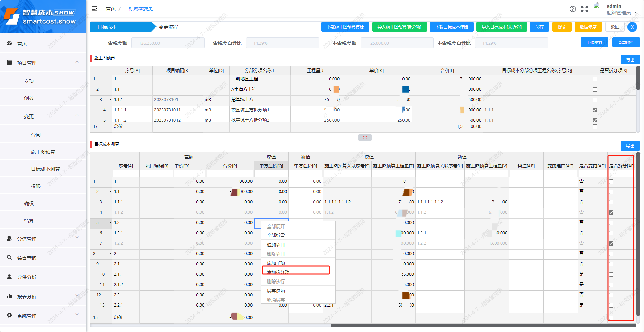The image size is (644, 332).
Task: Click the 上传附件 button
Action: click(594, 43)
